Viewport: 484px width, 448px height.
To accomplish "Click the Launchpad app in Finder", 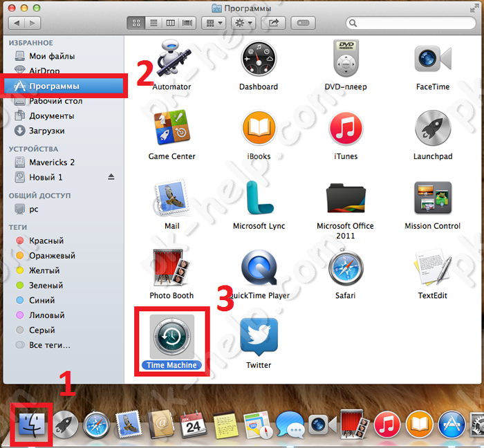I will tap(433, 128).
